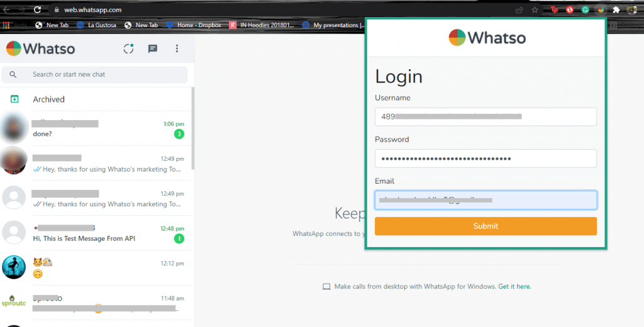Open the first 12:49 pm Whatso marketing chat
Viewport: 644px width, 327px height.
(x=96, y=163)
